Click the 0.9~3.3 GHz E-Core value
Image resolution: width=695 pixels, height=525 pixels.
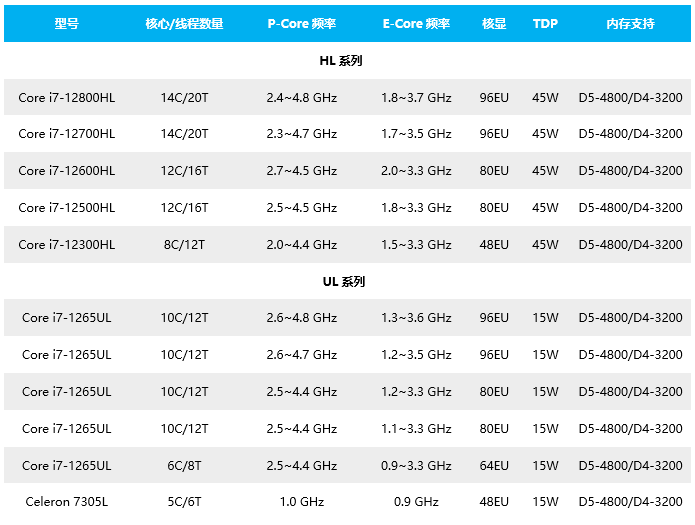pos(416,466)
